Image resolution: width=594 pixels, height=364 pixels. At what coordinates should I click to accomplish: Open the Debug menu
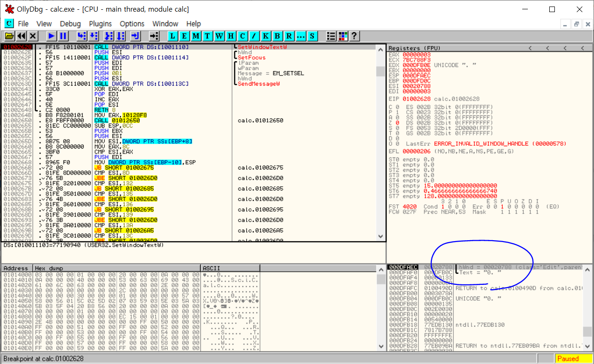click(x=70, y=24)
